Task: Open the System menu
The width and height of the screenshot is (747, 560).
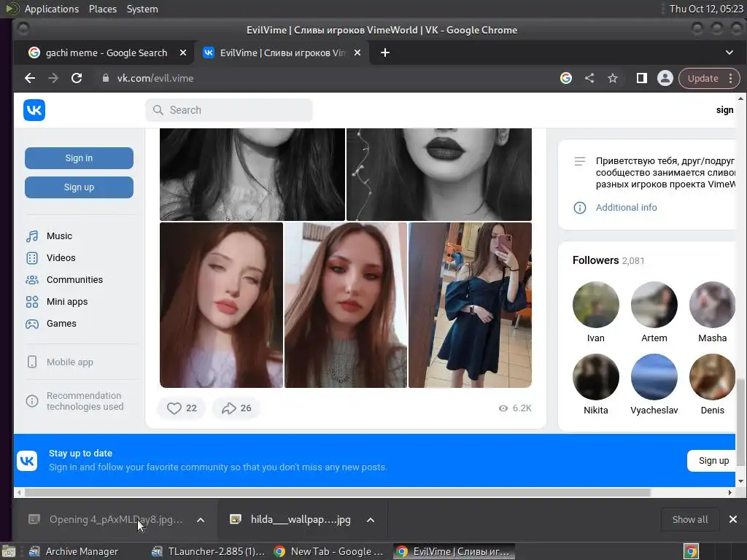Action: point(142,9)
